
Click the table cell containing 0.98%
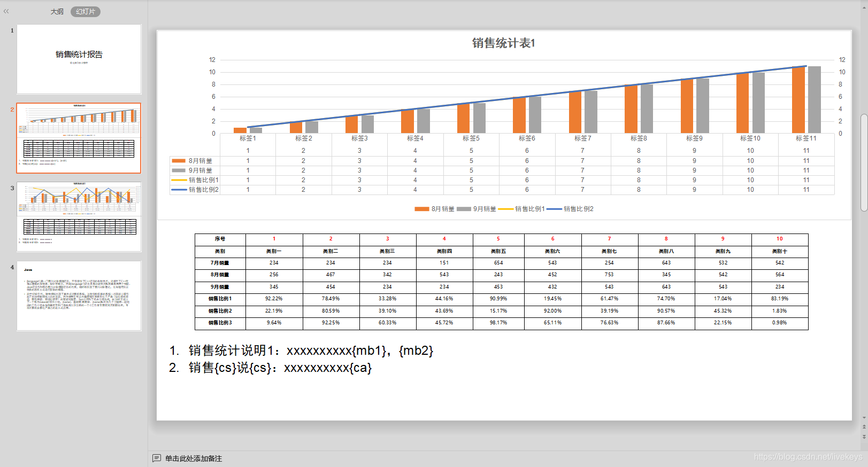point(780,323)
